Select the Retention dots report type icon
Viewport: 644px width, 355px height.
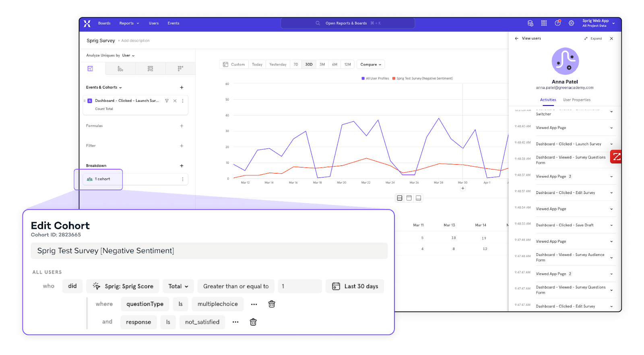pos(180,69)
